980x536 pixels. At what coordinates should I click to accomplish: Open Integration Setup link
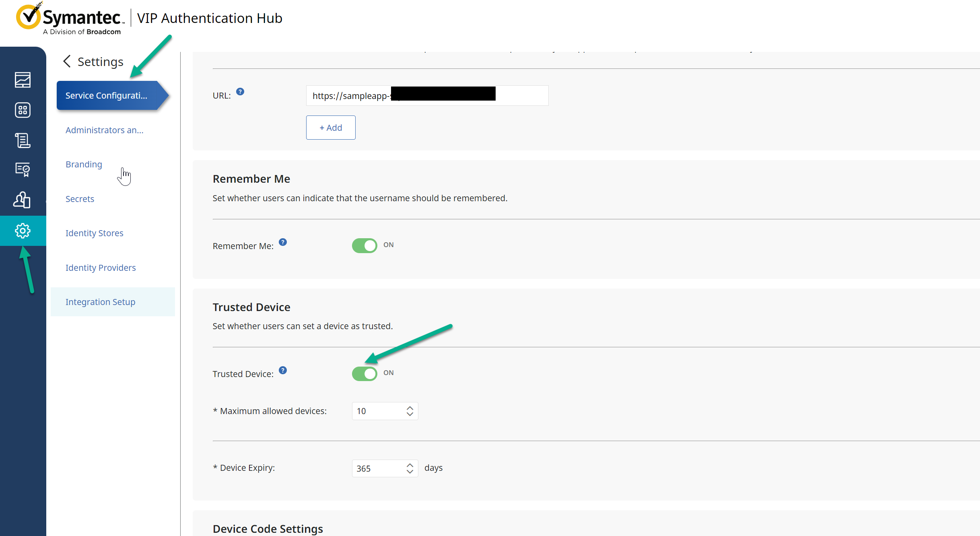100,302
